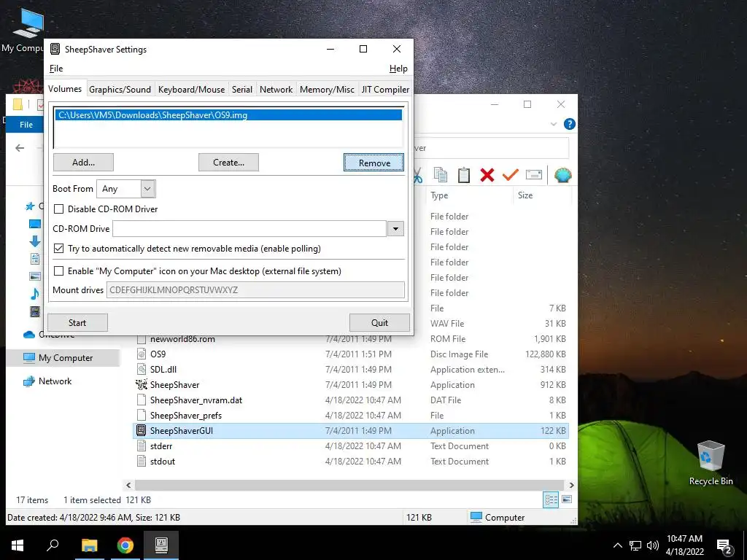Expand the Explorer ribbon chevron
The image size is (747, 560).
coord(554,124)
